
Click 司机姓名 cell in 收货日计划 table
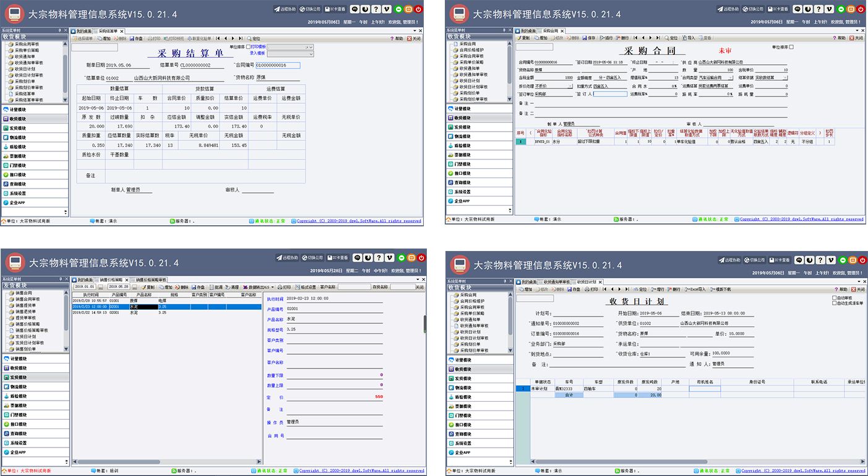(x=705, y=389)
